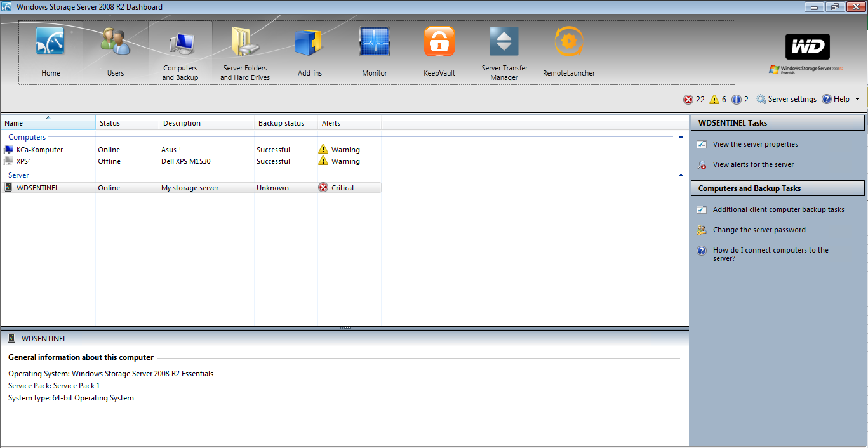This screenshot has height=448, width=868.
Task: Click the WDSENTINEL Tasks panel header
Action: tap(778, 123)
